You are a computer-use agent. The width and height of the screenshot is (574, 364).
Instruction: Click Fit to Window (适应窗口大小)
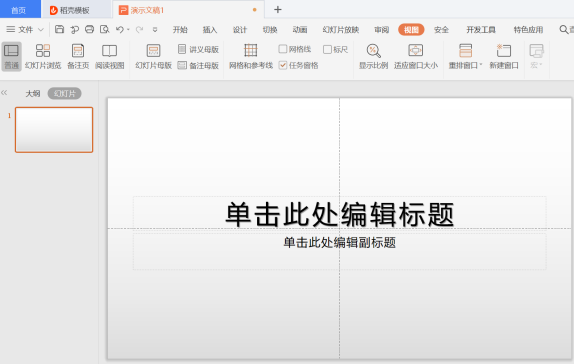(x=415, y=56)
